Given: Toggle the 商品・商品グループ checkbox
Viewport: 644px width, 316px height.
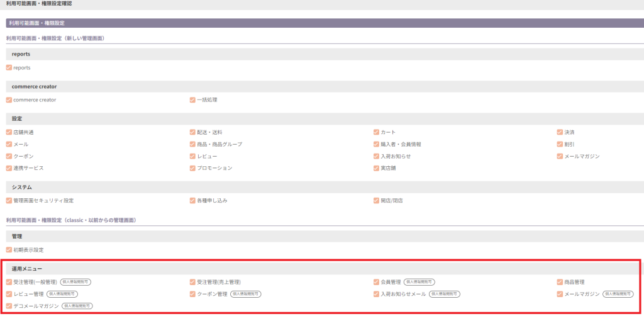Looking at the screenshot, I should tap(192, 144).
